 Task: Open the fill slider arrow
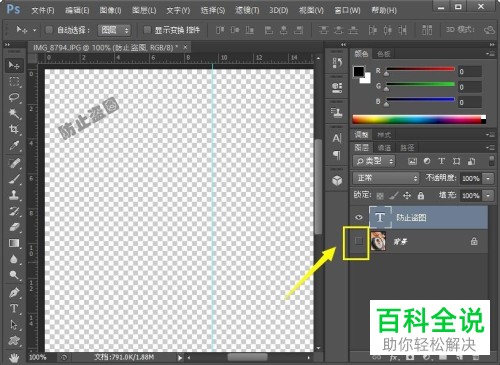point(488,195)
